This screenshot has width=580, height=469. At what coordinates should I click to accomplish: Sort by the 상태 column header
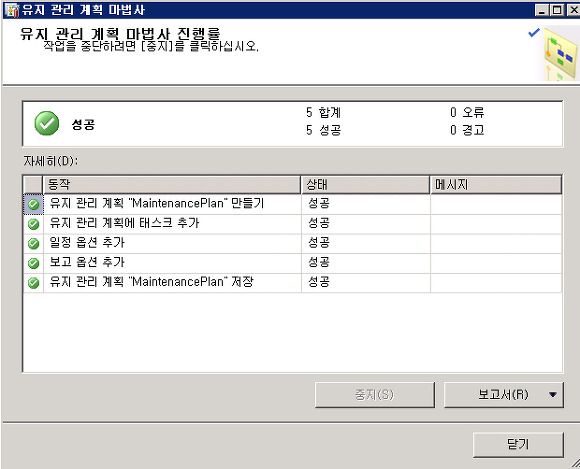click(365, 185)
